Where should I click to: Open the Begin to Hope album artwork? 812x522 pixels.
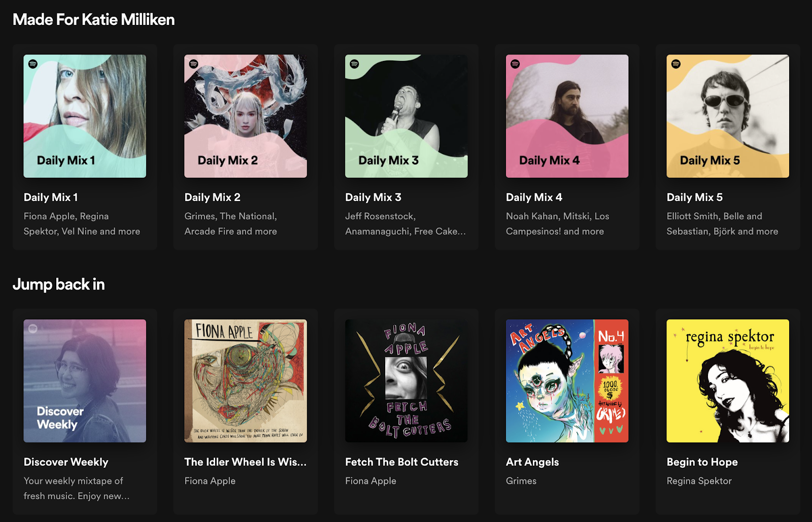click(x=727, y=380)
